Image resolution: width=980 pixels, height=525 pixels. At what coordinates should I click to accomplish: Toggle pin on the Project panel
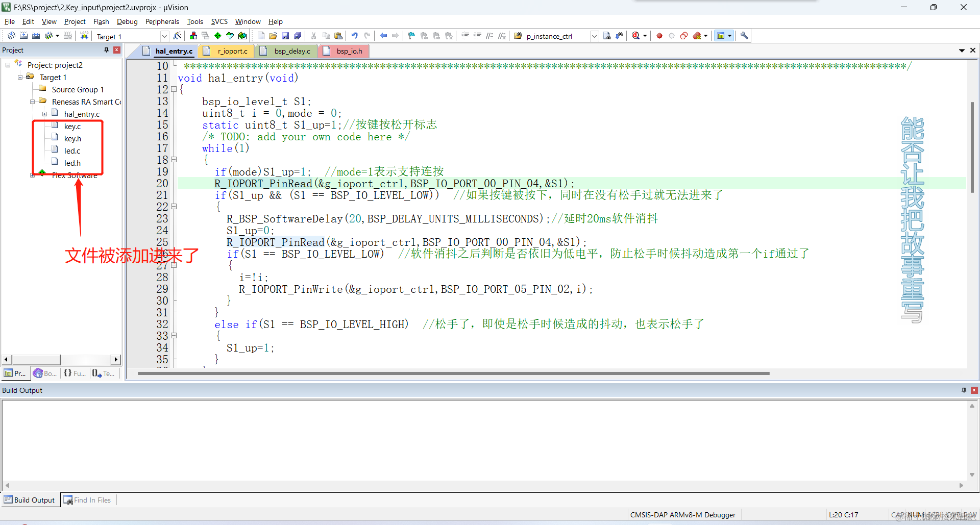point(106,50)
